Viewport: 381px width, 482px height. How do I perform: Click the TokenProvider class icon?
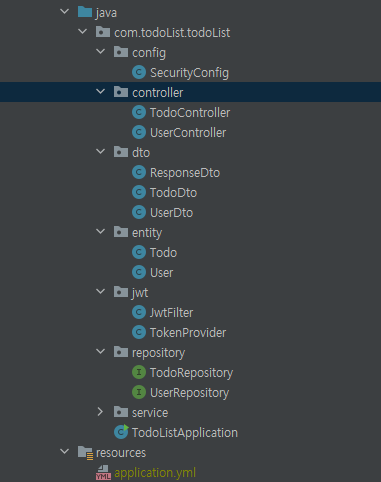click(x=139, y=332)
